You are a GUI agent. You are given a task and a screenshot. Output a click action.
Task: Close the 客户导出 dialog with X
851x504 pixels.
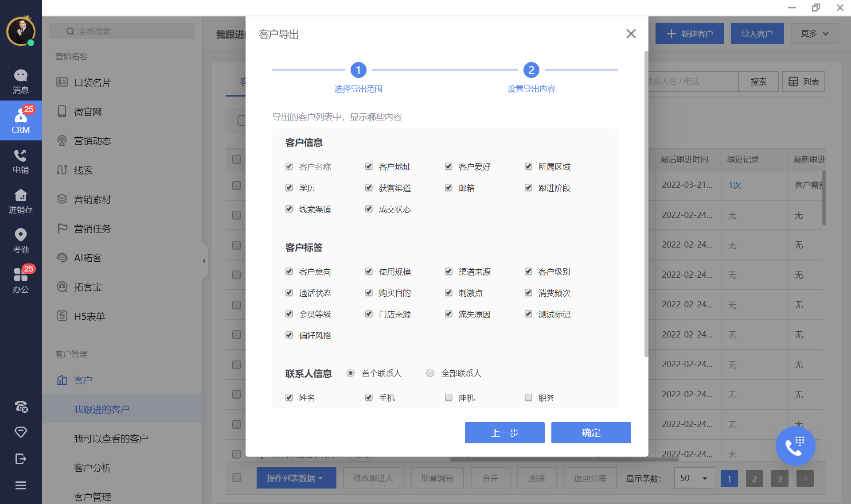point(631,34)
